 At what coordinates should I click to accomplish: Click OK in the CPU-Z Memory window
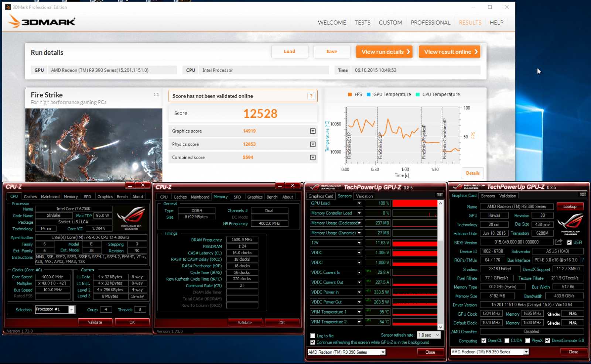[x=282, y=323]
